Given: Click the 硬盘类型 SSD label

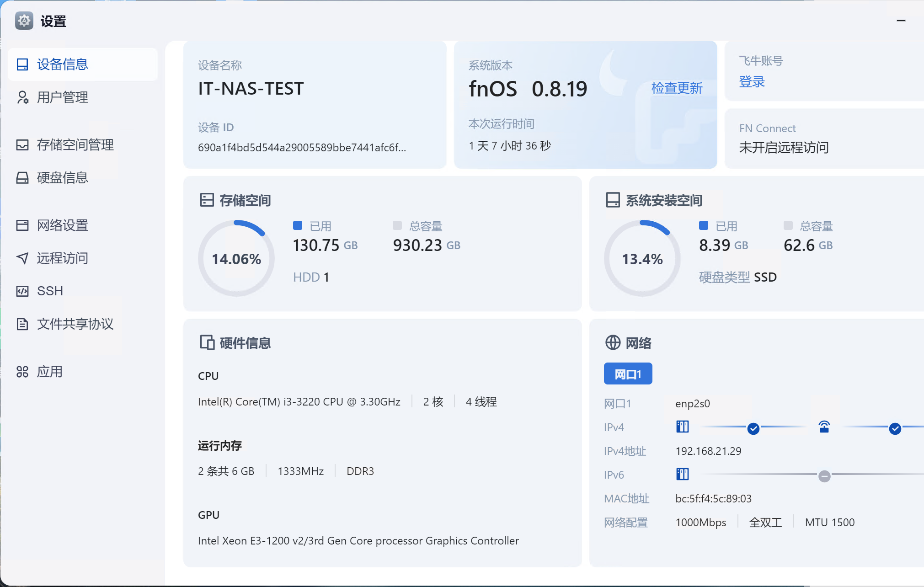Looking at the screenshot, I should [738, 277].
